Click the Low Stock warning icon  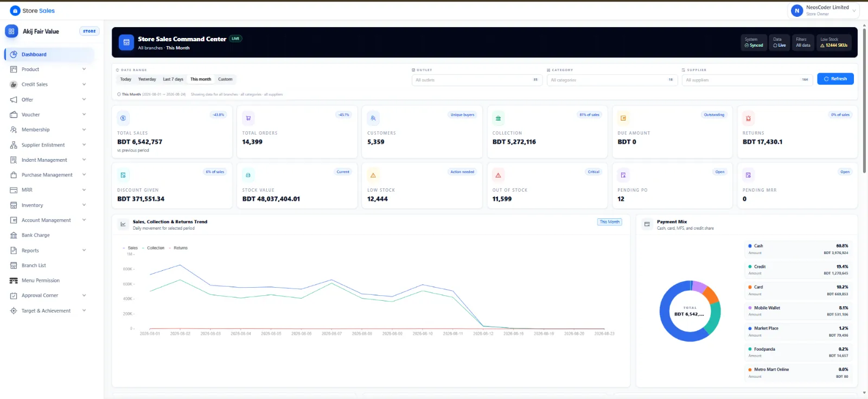(373, 175)
